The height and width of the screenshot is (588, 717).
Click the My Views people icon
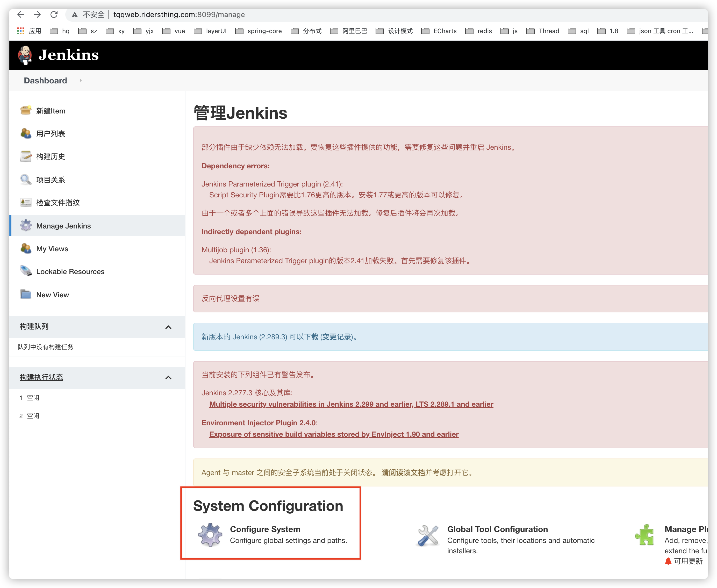26,248
